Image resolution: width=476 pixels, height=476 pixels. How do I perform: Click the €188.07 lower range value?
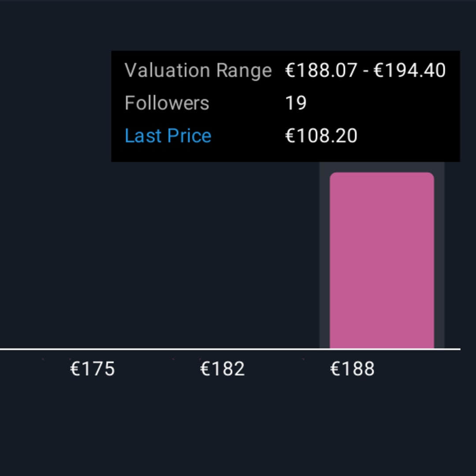pyautogui.click(x=321, y=71)
